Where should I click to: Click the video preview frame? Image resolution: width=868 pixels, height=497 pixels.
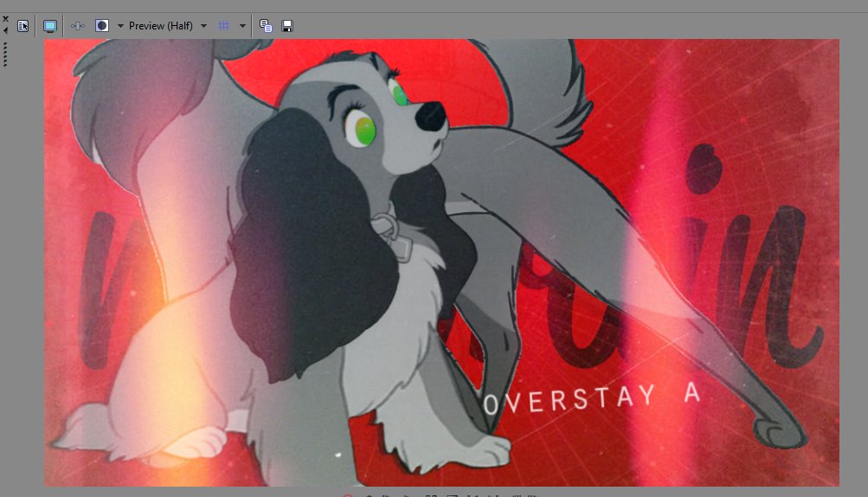point(441,262)
